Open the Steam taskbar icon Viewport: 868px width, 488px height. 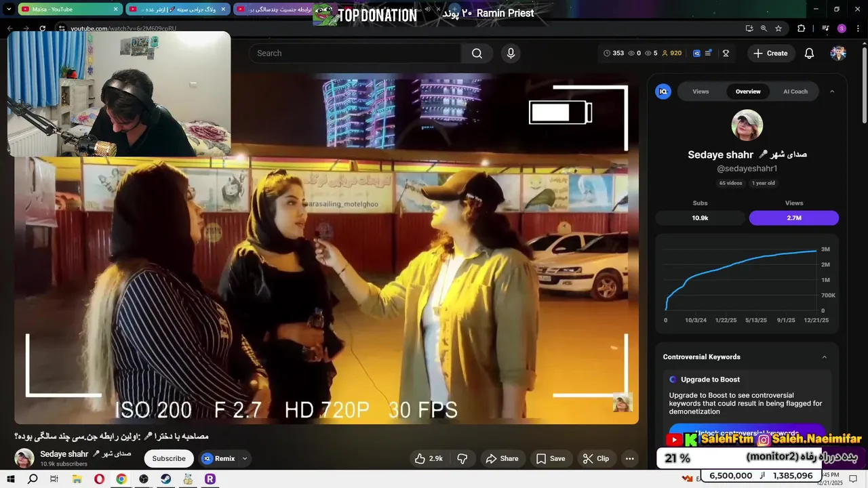click(x=165, y=479)
